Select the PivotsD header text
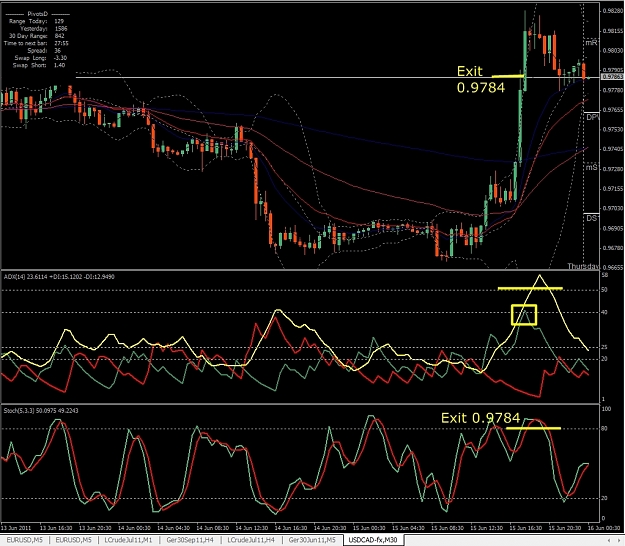625x546 pixels. click(37, 14)
